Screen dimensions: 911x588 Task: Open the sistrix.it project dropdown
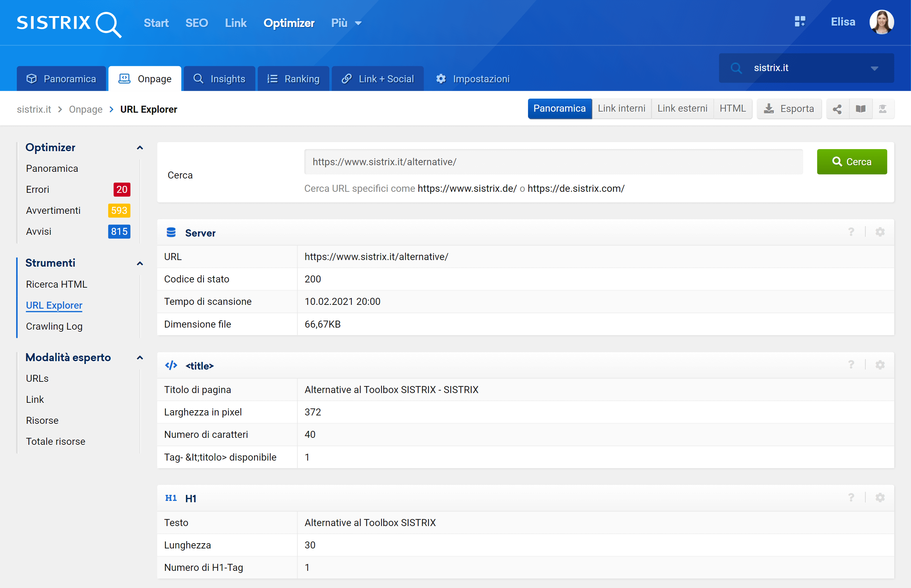874,68
